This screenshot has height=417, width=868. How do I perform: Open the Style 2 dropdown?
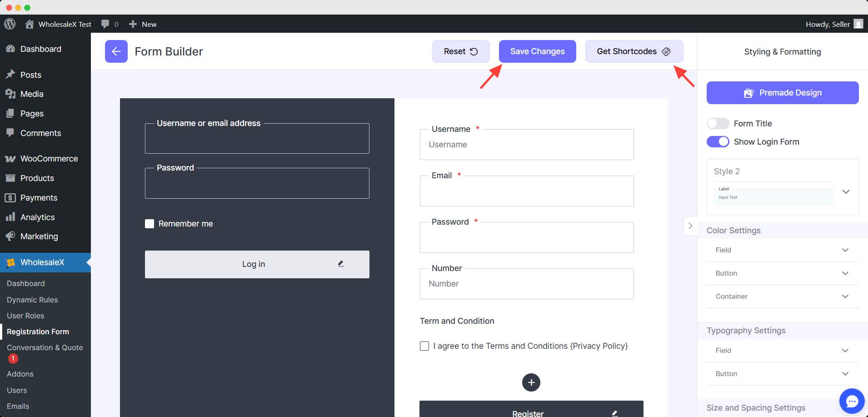coord(845,192)
